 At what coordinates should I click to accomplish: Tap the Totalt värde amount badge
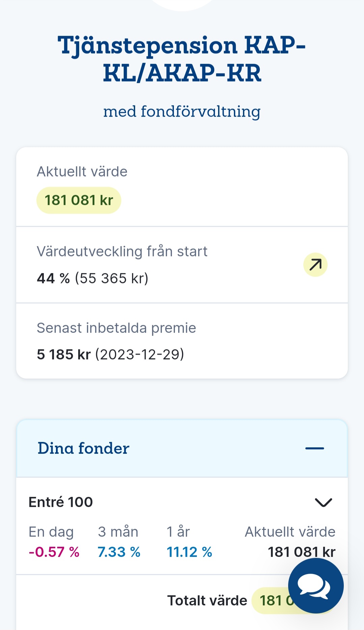click(x=271, y=600)
